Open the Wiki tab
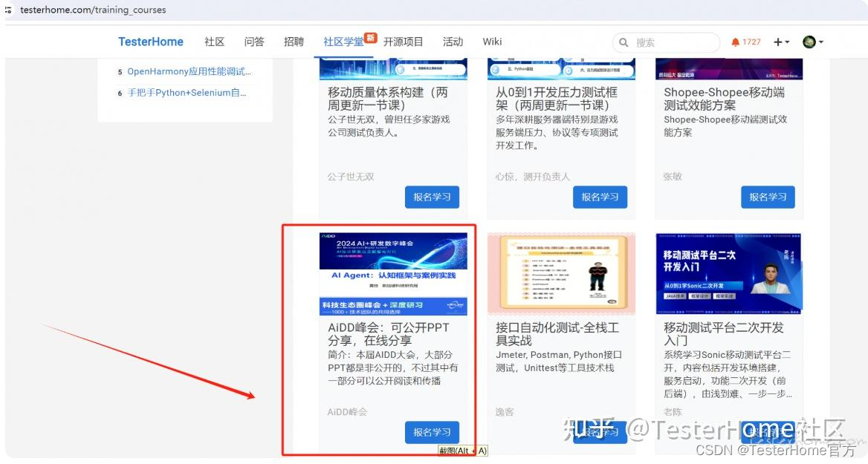The width and height of the screenshot is (868, 464). click(x=492, y=42)
